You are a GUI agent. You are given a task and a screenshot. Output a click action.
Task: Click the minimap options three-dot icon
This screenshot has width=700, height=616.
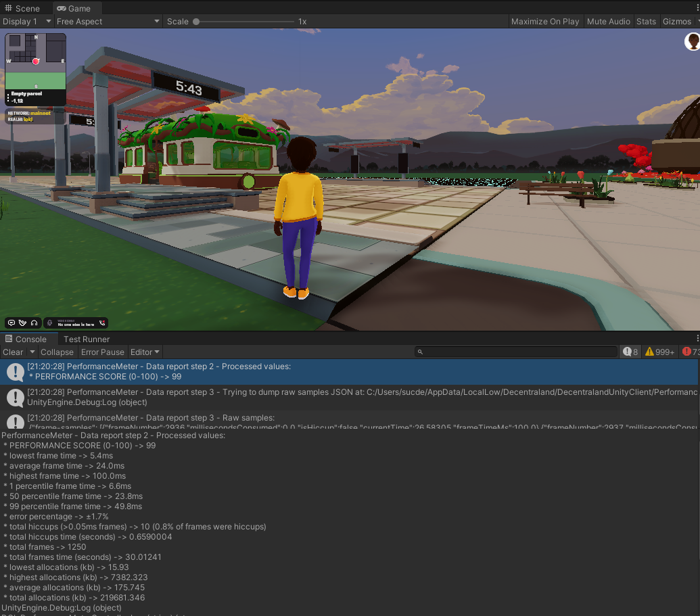pos(8,97)
